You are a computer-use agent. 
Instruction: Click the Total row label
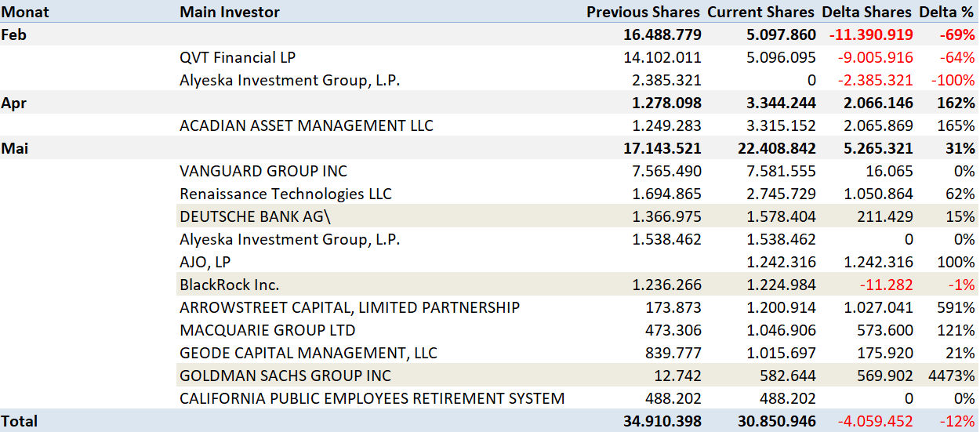click(20, 421)
